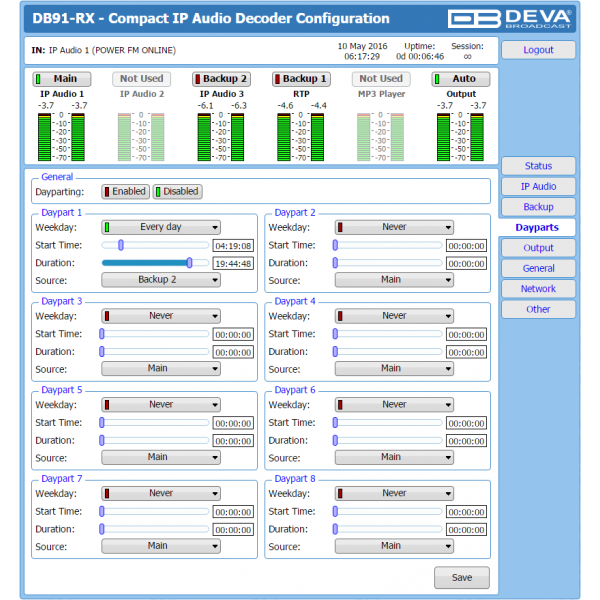Select the Backup 2 source button
The width and height of the screenshot is (600, 600).
click(222, 79)
